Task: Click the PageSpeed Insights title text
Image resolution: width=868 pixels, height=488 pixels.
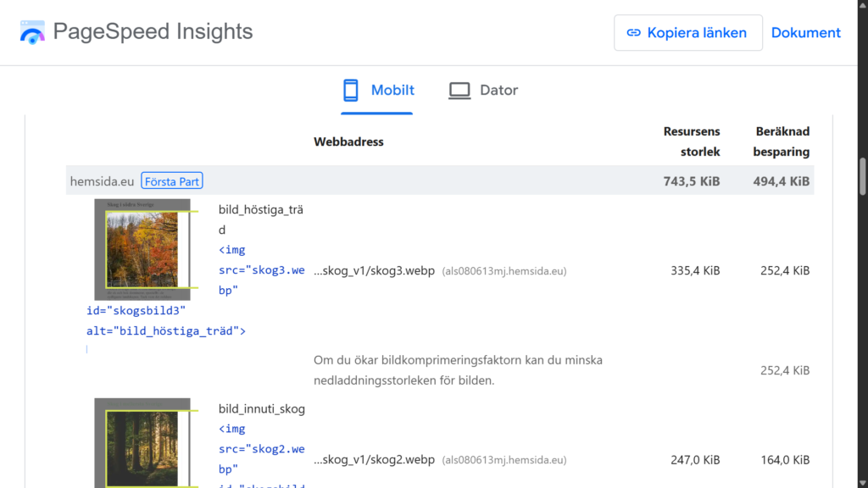Action: tap(153, 32)
